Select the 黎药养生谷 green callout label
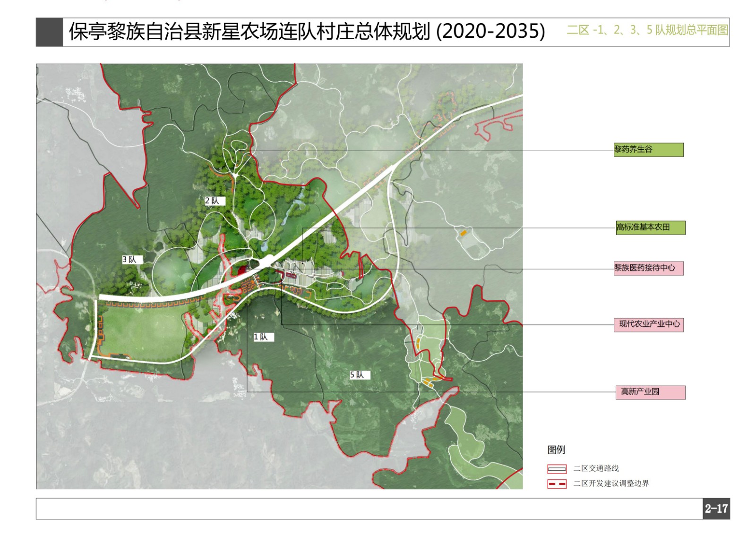The image size is (756, 534). pos(648,150)
